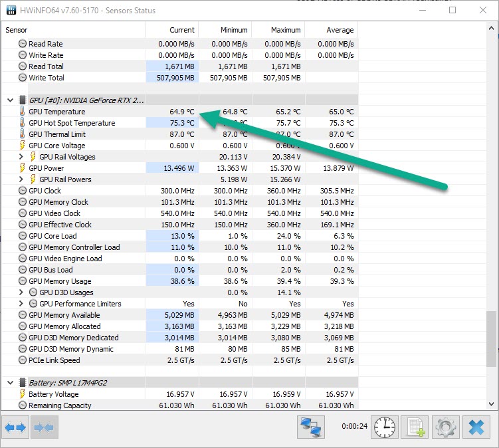Click the 75.3 °C current hot spot value
499x448 pixels.
point(181,123)
